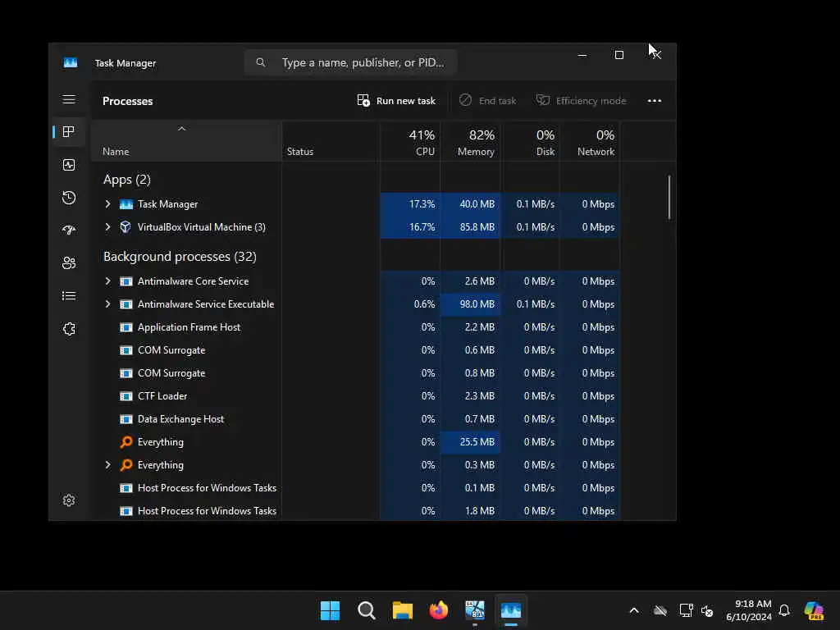Open Windows Start menu on taskbar

(x=330, y=610)
